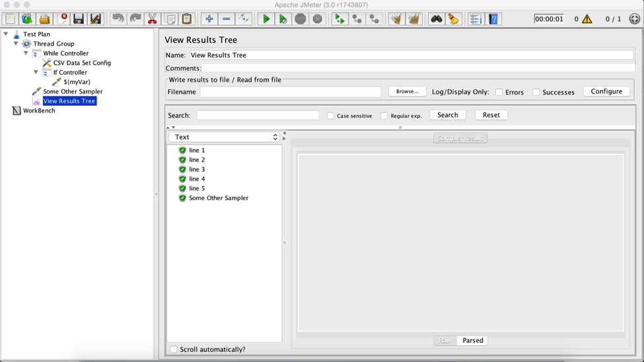
Task: Click the Comments field
Action: point(418,68)
